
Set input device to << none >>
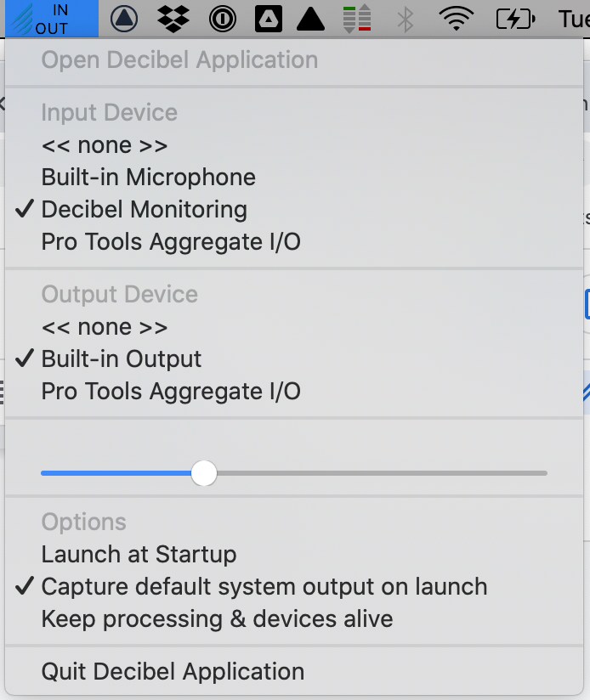pyautogui.click(x=104, y=145)
